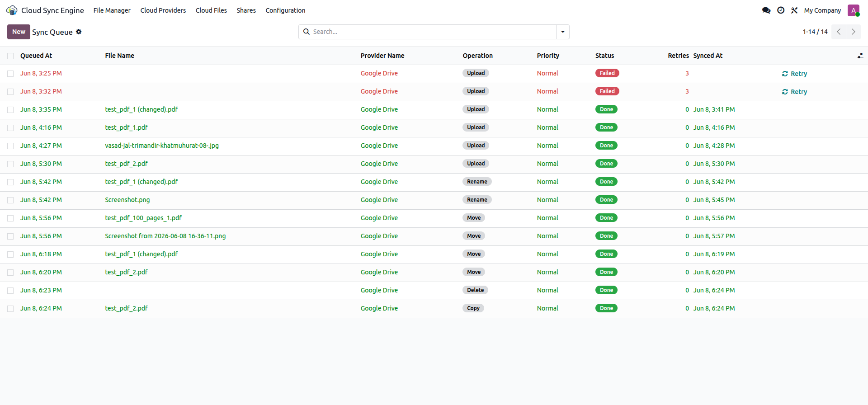Check the vasad-jal-trimandir row checkbox
This screenshot has width=868, height=405.
[x=10, y=146]
